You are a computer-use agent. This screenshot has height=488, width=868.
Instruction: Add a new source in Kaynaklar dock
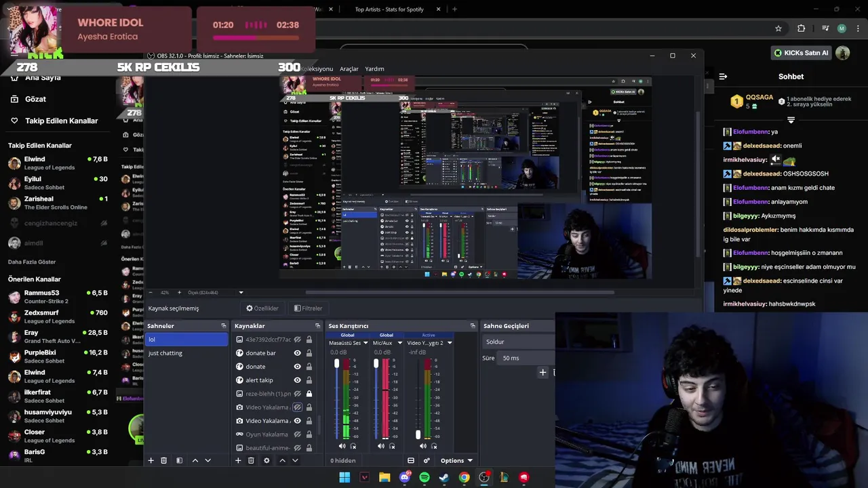pyautogui.click(x=238, y=460)
